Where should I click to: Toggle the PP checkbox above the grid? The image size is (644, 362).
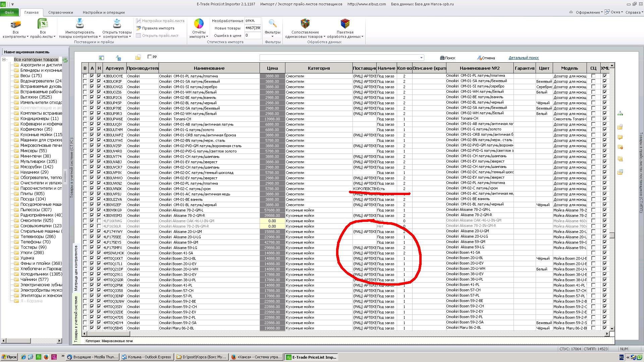pos(150,57)
